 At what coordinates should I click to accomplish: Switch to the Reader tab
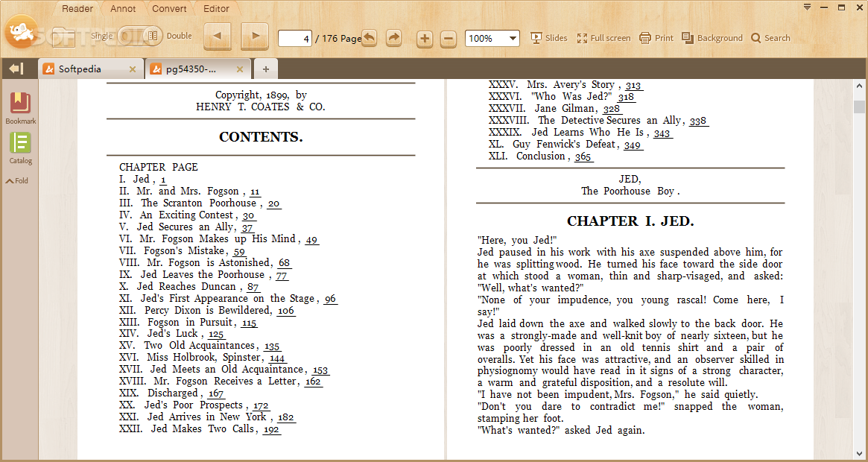click(77, 9)
